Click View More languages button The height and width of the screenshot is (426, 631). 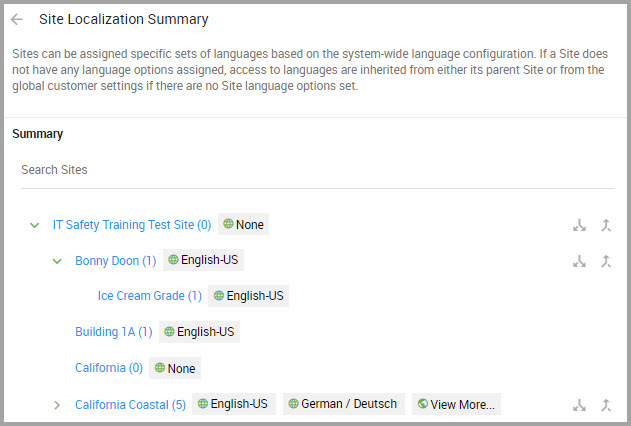click(x=456, y=404)
